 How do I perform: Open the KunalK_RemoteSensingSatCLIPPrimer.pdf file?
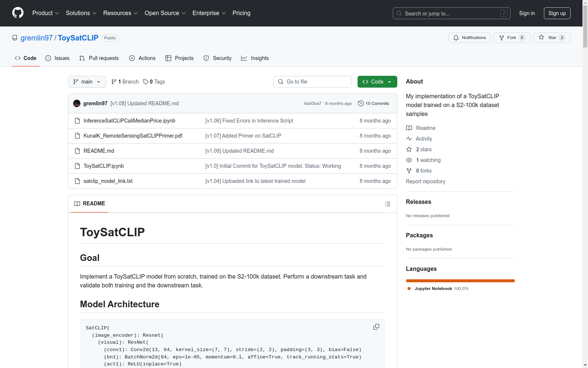point(133,136)
